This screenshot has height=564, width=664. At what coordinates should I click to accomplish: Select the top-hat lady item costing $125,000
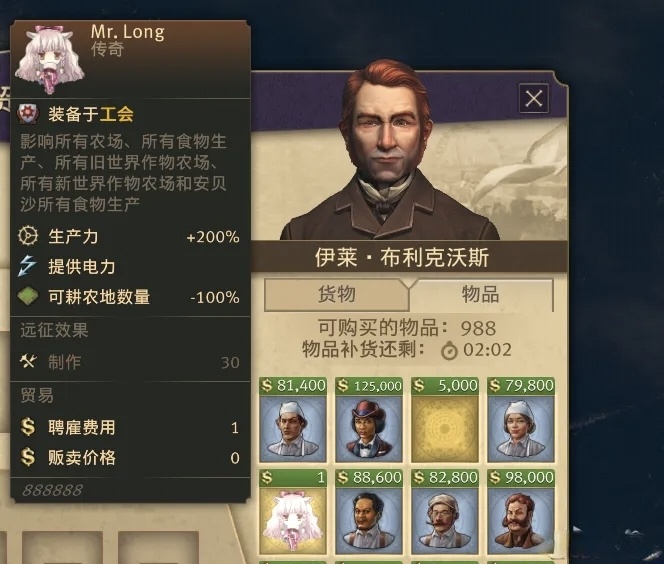click(x=368, y=420)
